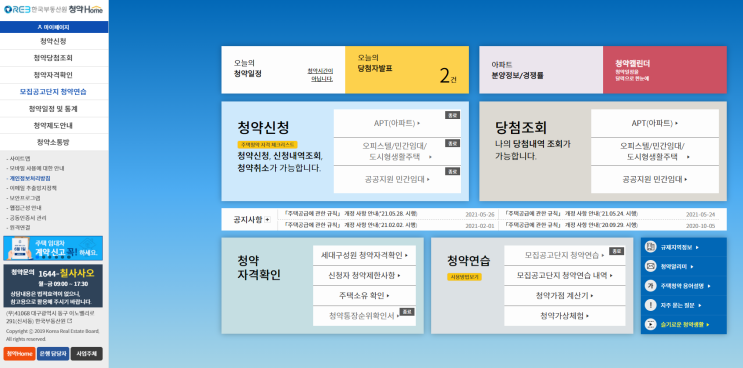Click 세대구성원 청약자격확인
The image size is (743, 368).
coord(364,255)
